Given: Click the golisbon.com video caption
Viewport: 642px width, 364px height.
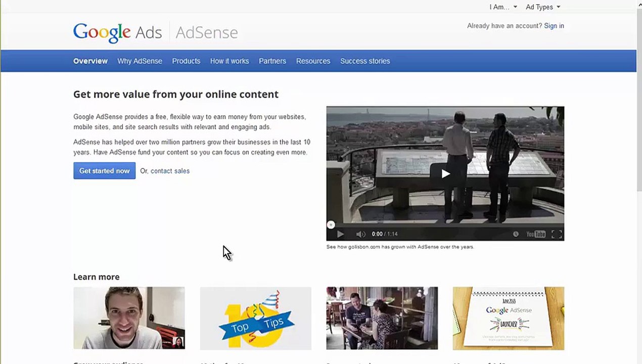Looking at the screenshot, I should click(x=400, y=247).
